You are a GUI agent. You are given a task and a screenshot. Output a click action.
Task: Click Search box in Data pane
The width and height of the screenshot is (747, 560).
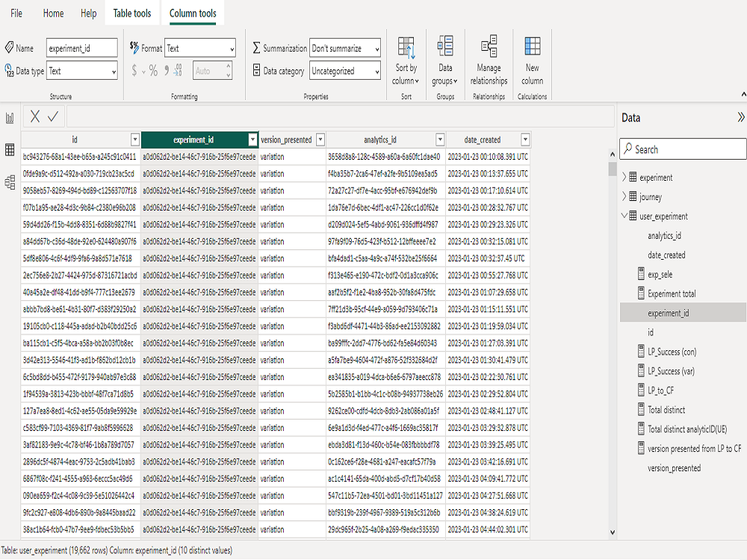pos(684,149)
